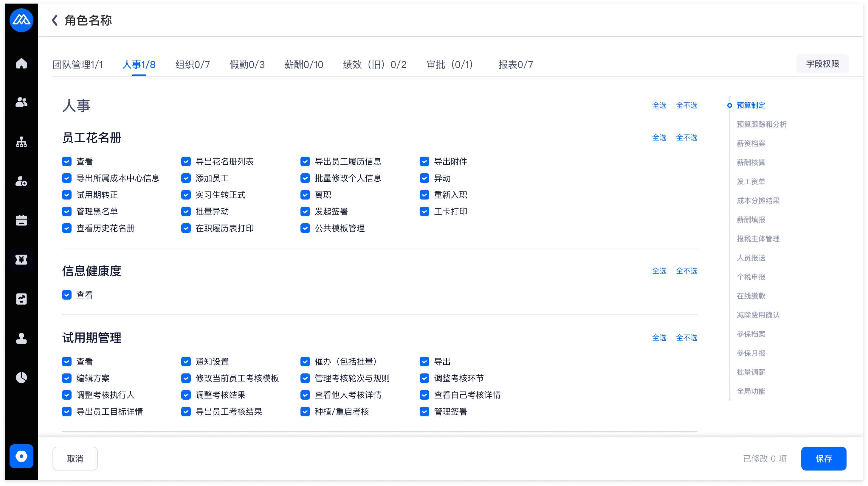Jump to 薪酬核算 anchor
Screen dimensions: 868x486
click(x=751, y=163)
